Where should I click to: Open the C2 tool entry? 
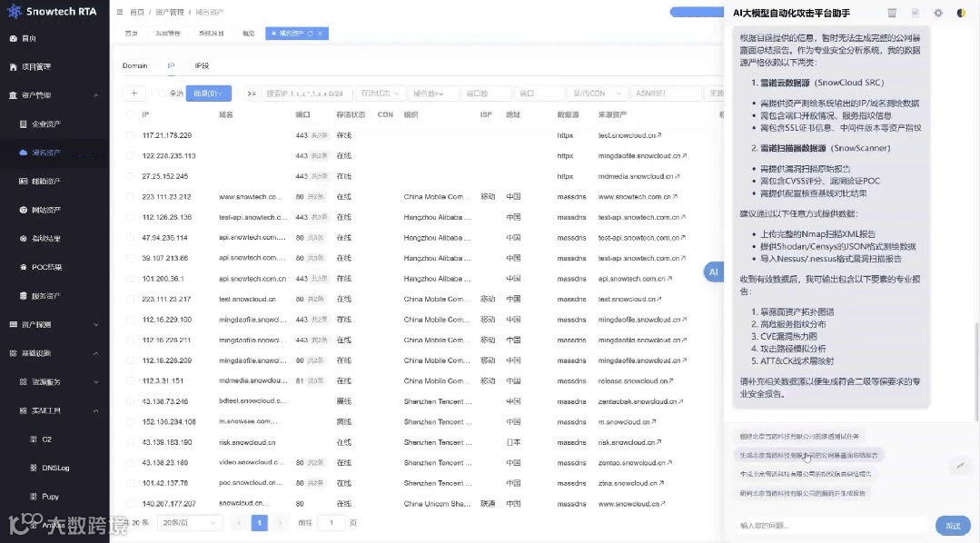47,439
